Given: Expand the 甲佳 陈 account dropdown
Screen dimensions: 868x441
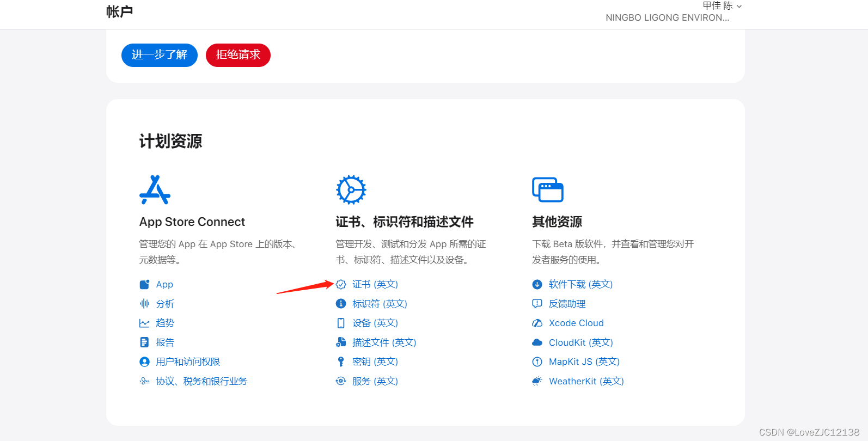Looking at the screenshot, I should coord(723,6).
